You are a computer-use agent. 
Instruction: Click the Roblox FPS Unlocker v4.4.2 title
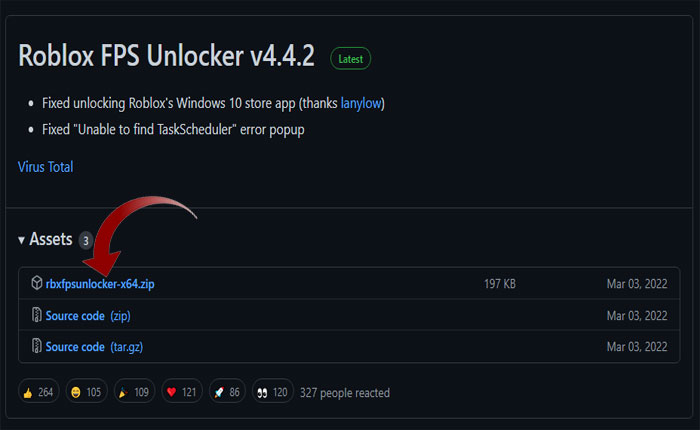click(x=166, y=56)
